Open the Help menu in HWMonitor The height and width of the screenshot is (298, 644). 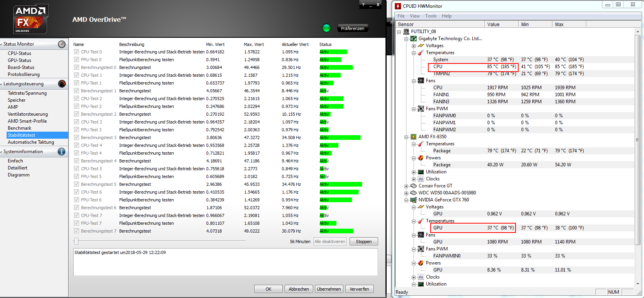point(447,16)
